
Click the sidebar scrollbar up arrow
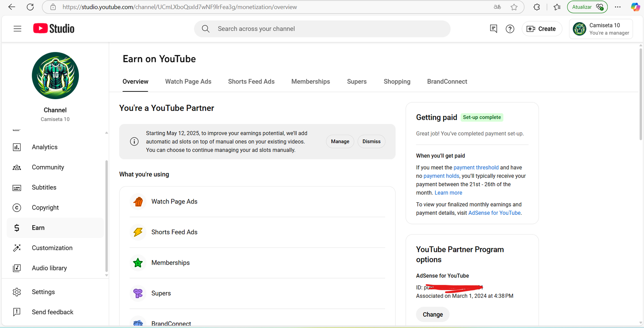coord(106,133)
